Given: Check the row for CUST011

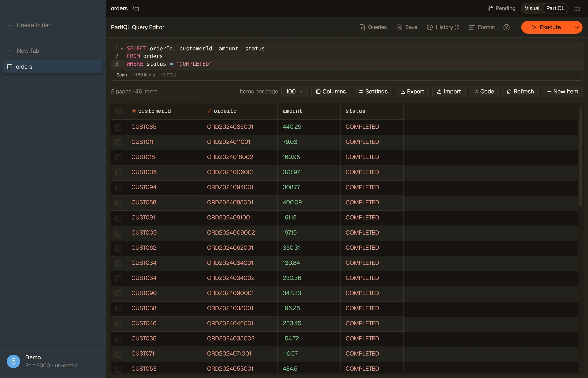Looking at the screenshot, I should (x=118, y=142).
